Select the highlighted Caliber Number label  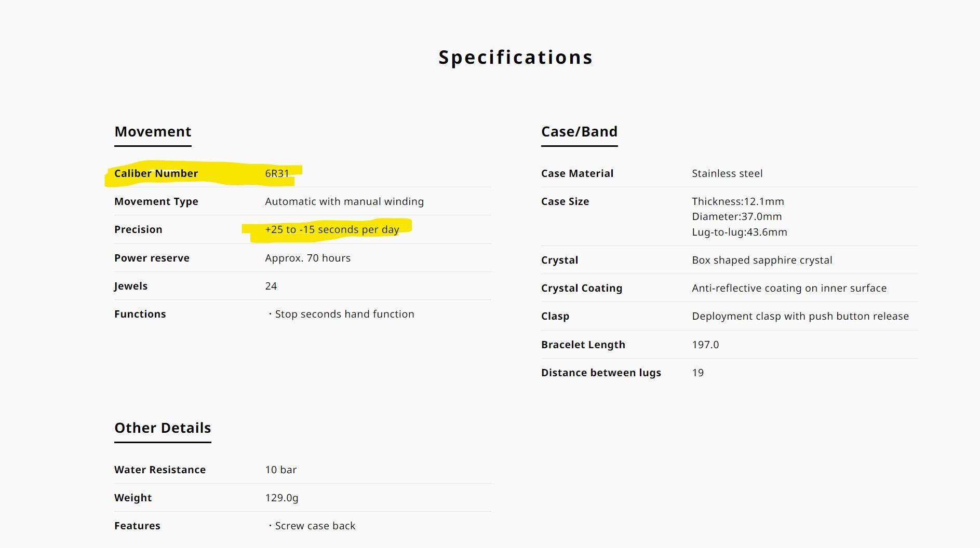(156, 173)
